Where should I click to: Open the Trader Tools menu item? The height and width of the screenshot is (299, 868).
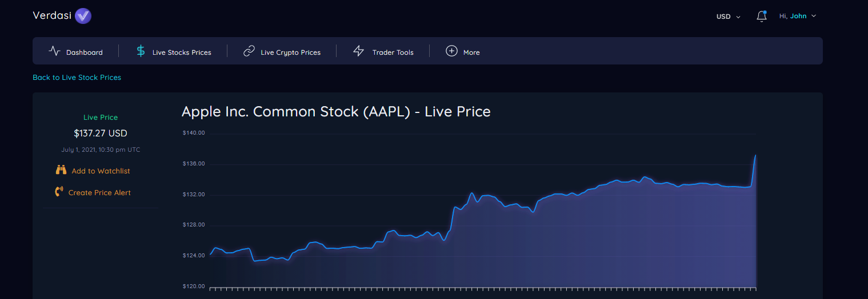click(393, 52)
